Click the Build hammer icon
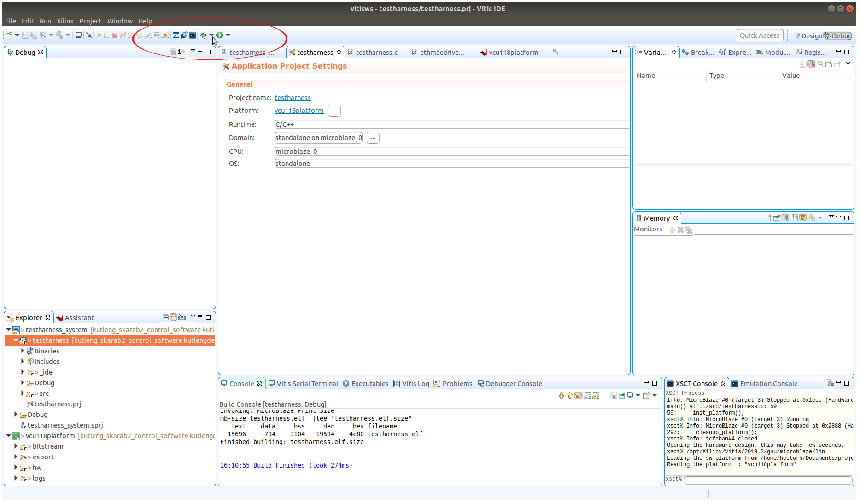 pyautogui.click(x=59, y=35)
